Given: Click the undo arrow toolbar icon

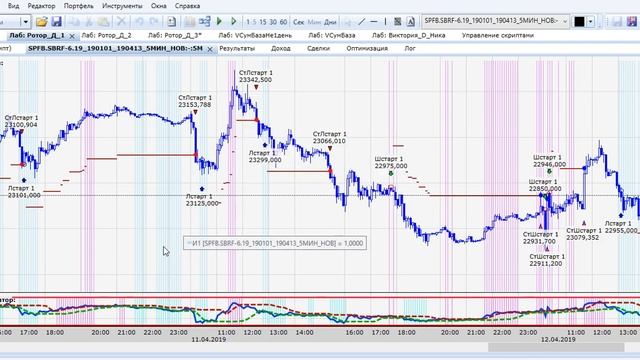Looking at the screenshot, I should (139, 22).
